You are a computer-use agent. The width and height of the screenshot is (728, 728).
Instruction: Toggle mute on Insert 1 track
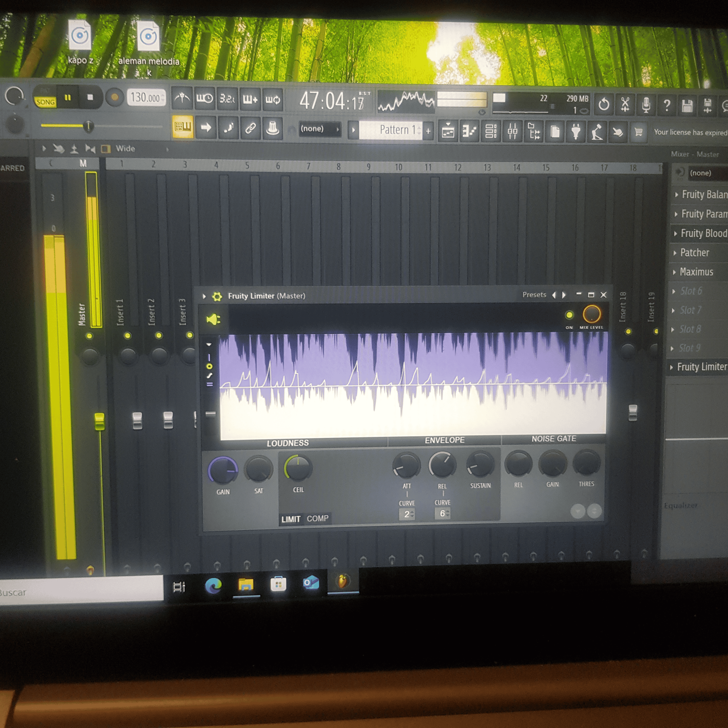tap(128, 335)
